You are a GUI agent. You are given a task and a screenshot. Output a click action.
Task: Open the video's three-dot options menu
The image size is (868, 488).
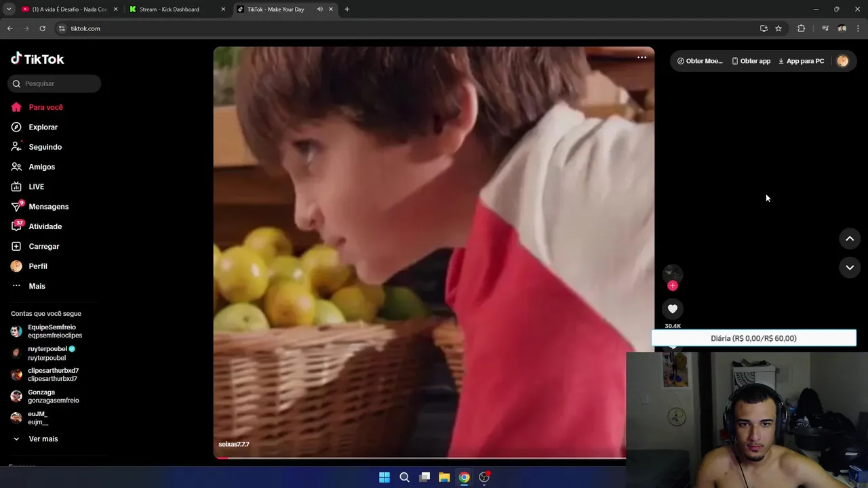coord(642,58)
